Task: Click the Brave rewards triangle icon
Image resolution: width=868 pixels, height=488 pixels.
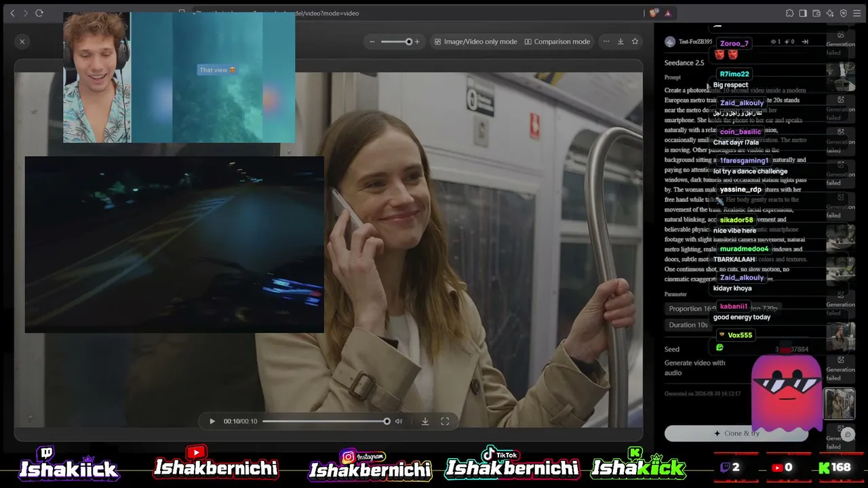Action: tap(668, 13)
